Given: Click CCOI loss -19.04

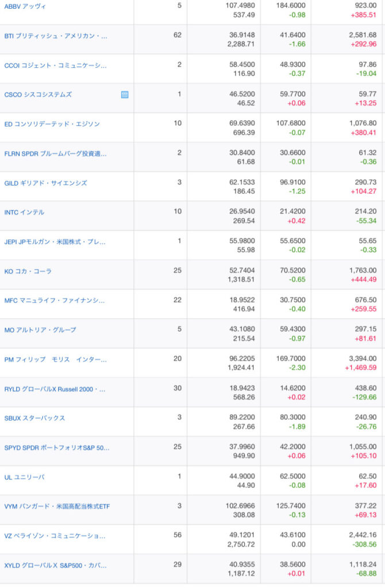Looking at the screenshot, I should pyautogui.click(x=366, y=73).
